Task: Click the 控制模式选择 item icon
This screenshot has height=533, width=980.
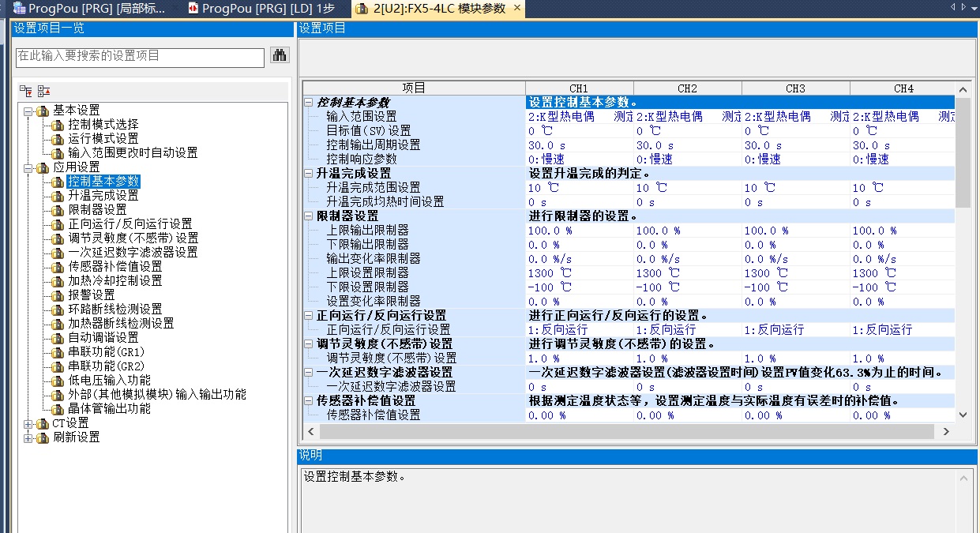Action: pos(57,125)
